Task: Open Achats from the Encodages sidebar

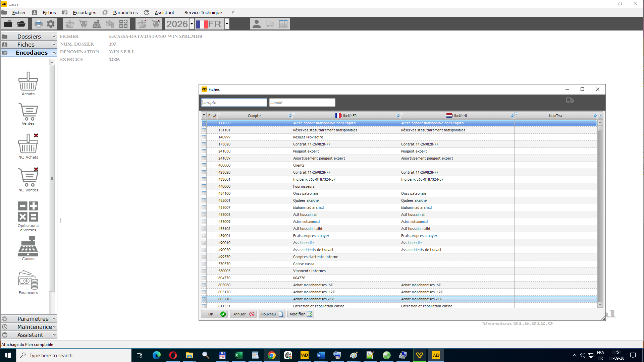Action: (28, 84)
